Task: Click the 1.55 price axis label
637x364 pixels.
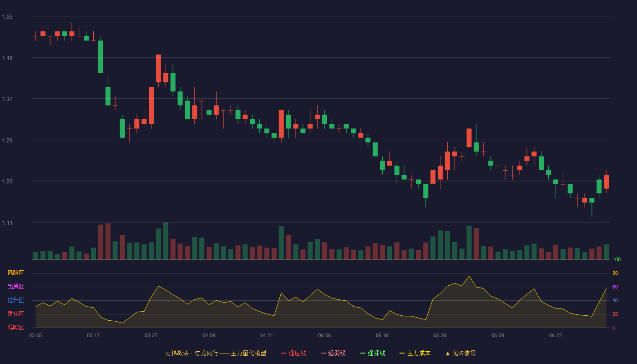Action: [x=7, y=17]
